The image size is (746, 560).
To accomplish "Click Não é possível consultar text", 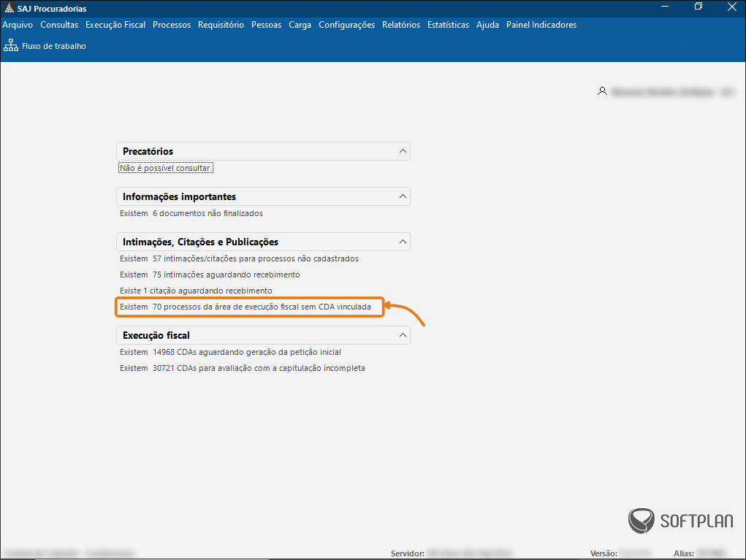I will pos(165,168).
